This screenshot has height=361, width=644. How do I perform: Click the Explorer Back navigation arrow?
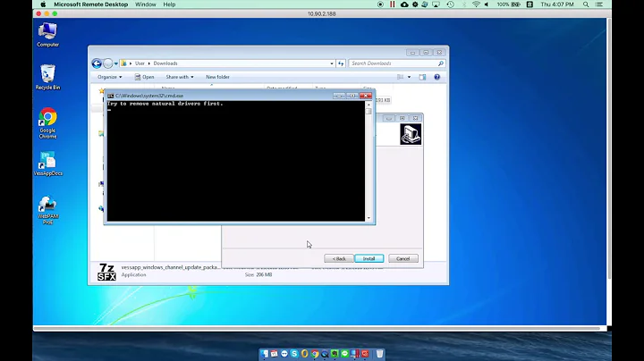click(x=97, y=63)
